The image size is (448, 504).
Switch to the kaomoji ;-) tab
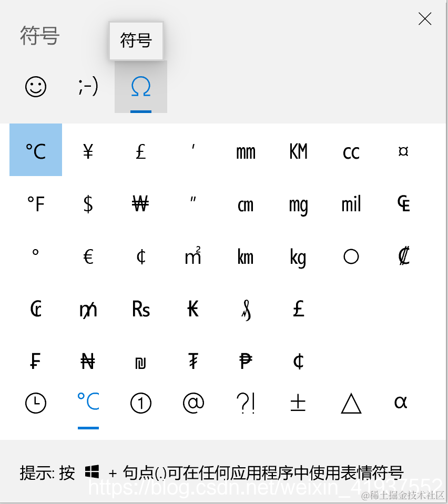point(88,87)
